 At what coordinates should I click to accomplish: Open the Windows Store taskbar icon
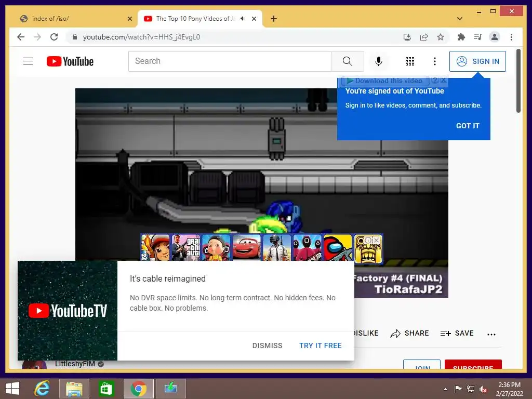point(106,389)
